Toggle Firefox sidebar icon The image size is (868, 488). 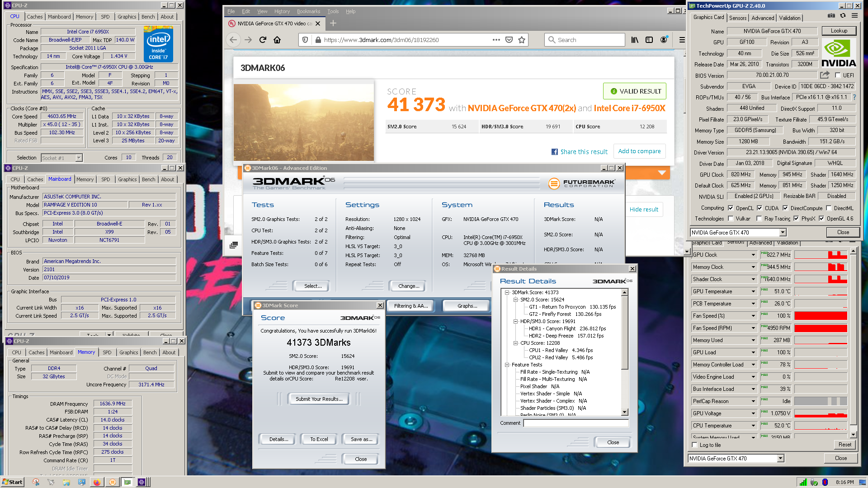[x=649, y=40]
